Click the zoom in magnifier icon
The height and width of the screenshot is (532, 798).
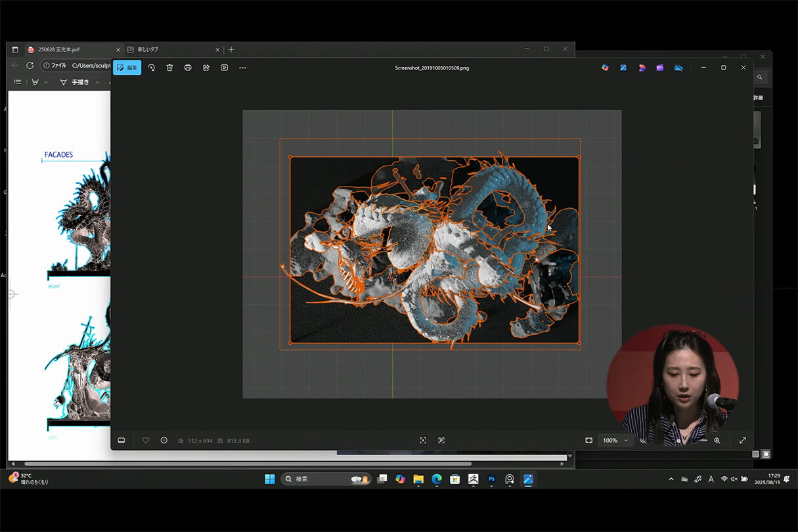pos(717,440)
